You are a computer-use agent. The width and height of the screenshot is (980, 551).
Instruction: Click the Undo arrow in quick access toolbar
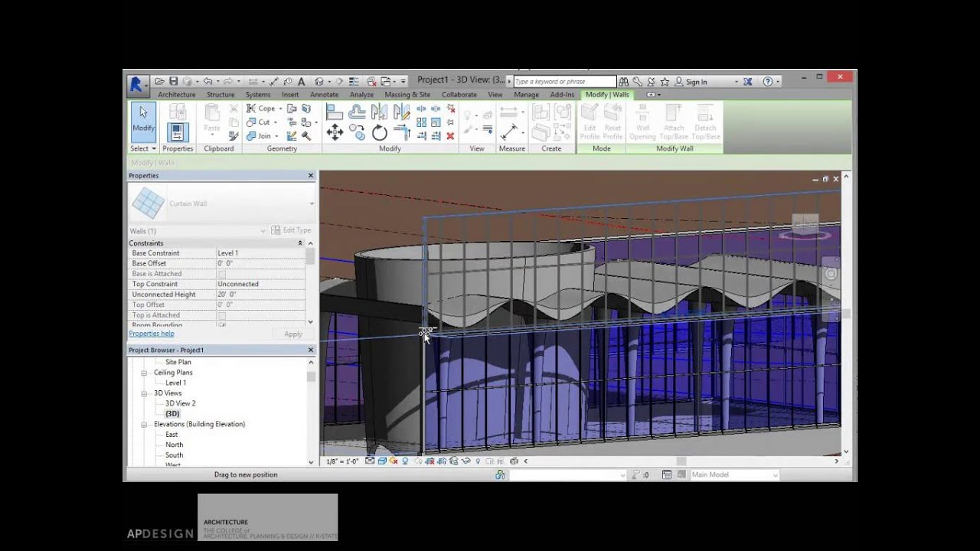(x=207, y=81)
